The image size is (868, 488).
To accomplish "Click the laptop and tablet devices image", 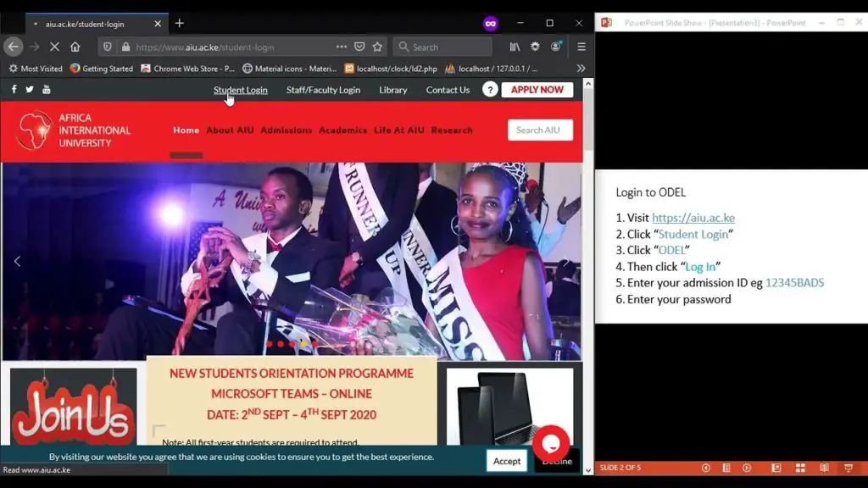I will pos(509,407).
